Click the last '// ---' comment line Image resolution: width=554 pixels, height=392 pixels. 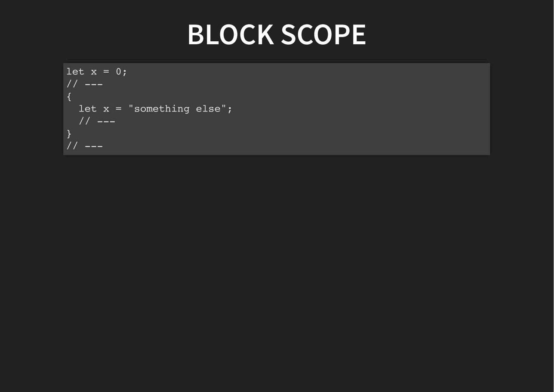85,146
